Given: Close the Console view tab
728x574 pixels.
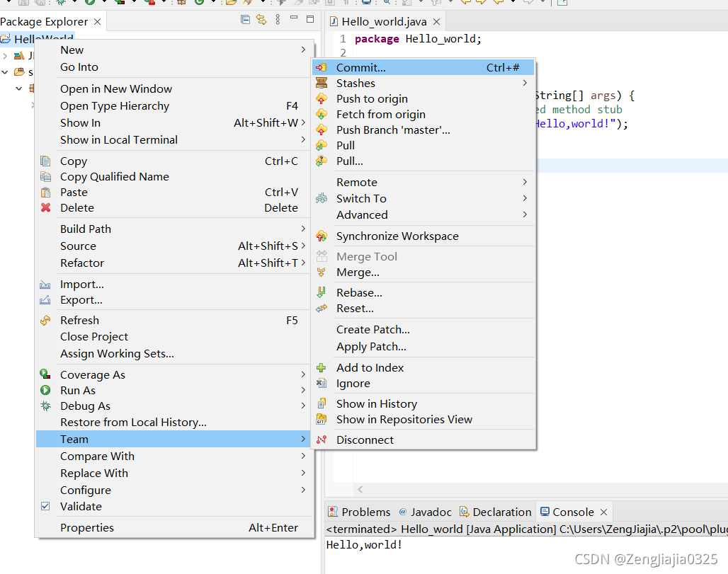Looking at the screenshot, I should [x=603, y=512].
